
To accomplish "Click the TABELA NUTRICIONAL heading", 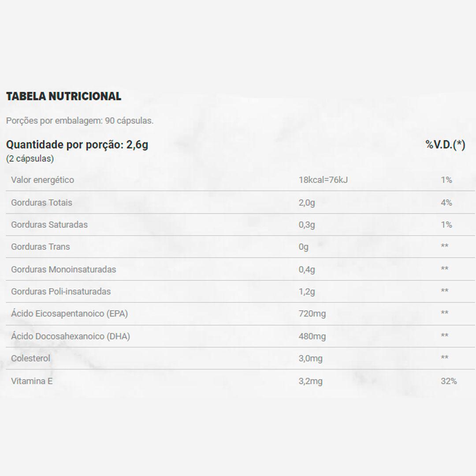I will coord(63,97).
